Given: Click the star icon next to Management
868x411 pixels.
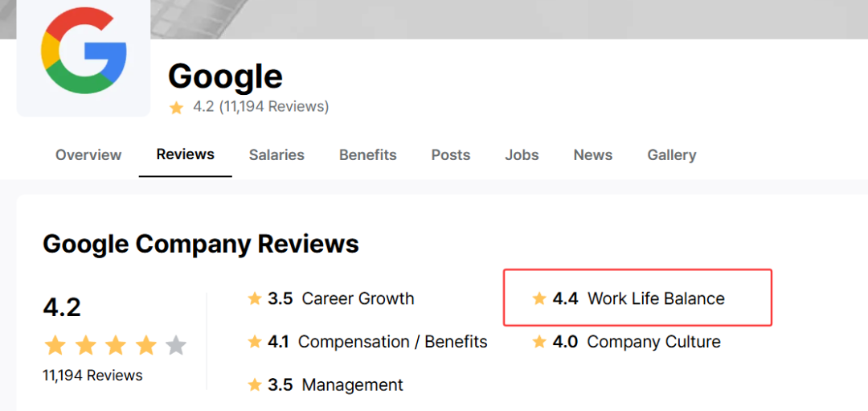Looking at the screenshot, I should click(255, 384).
